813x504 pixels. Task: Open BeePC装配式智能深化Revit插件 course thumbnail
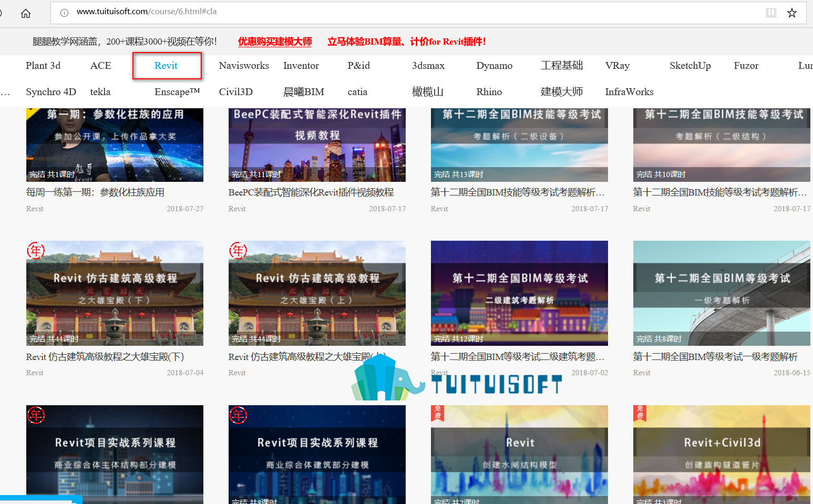(317, 145)
